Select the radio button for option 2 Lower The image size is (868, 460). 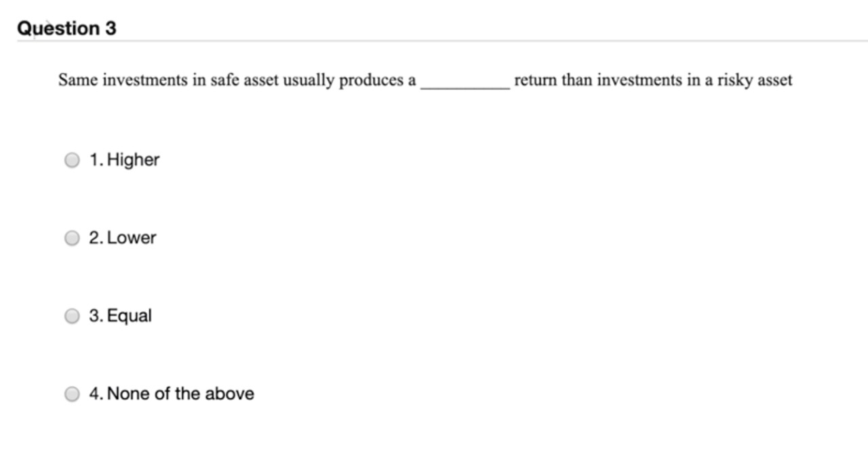pos(71,238)
